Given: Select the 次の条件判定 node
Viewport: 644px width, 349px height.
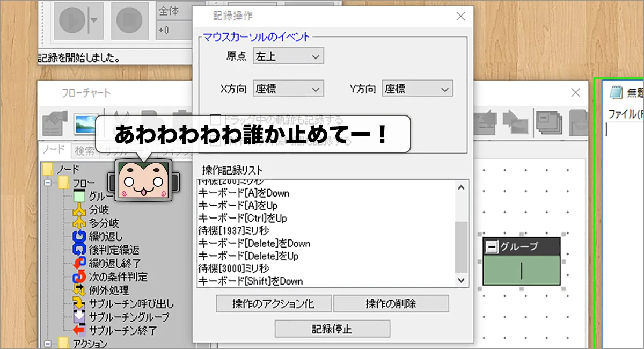Looking at the screenshot, I should (x=110, y=277).
